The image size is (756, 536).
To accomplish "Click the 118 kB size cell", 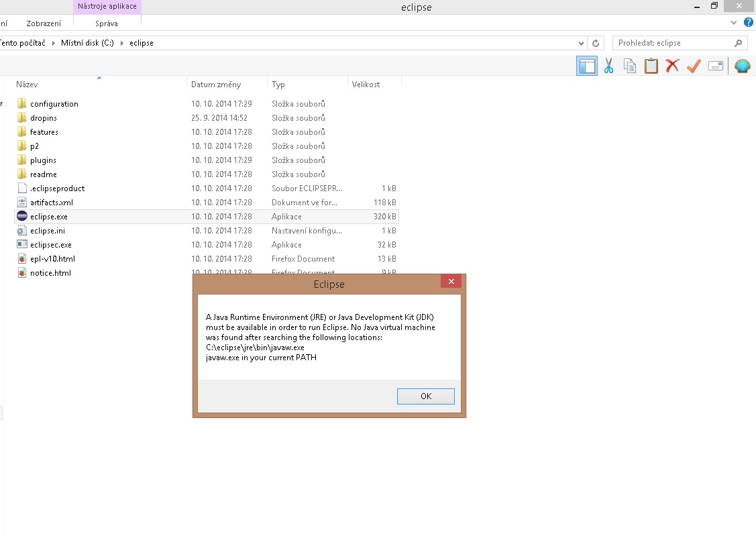I will coord(385,203).
